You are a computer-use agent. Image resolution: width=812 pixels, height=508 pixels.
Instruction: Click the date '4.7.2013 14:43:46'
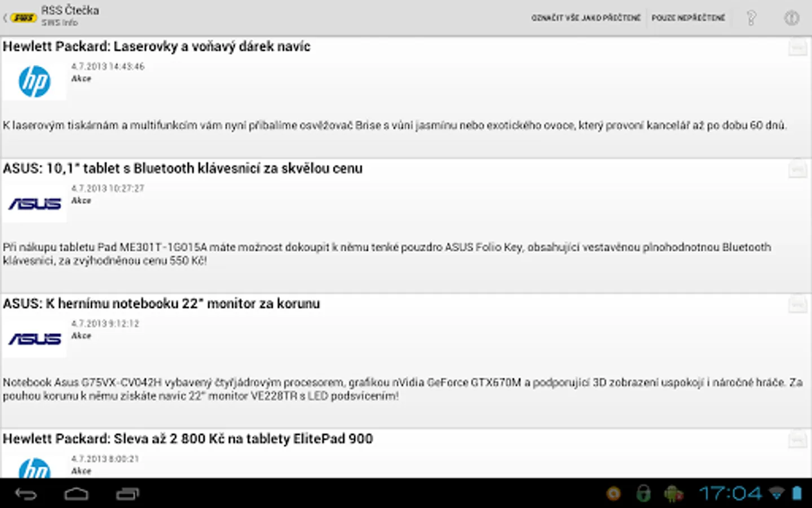pos(108,67)
